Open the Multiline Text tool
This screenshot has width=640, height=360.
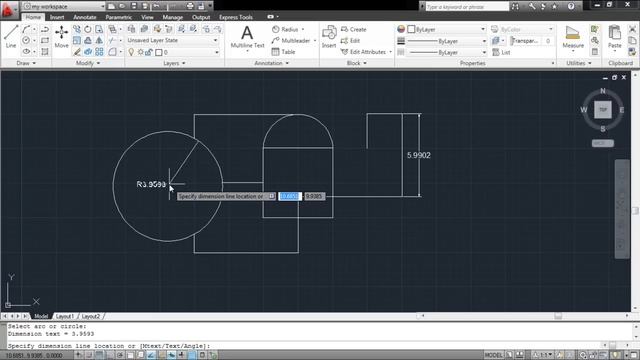coord(247,38)
